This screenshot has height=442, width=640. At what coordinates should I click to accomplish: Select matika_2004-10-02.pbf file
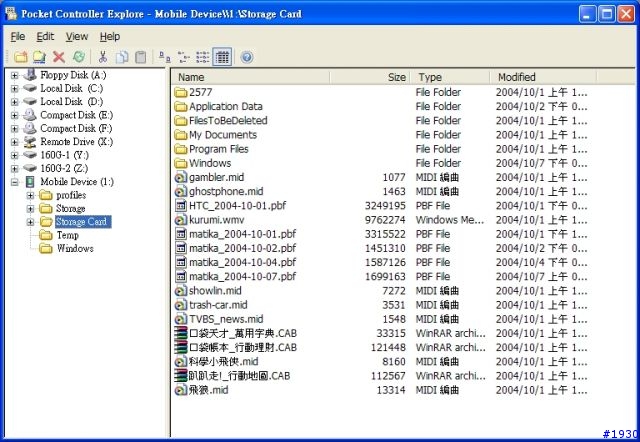[242, 248]
